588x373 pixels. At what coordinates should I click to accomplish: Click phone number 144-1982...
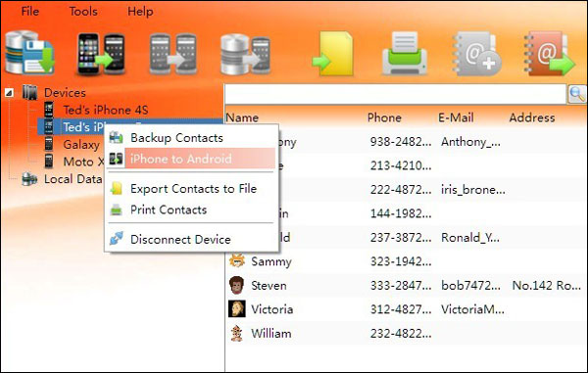point(401,213)
